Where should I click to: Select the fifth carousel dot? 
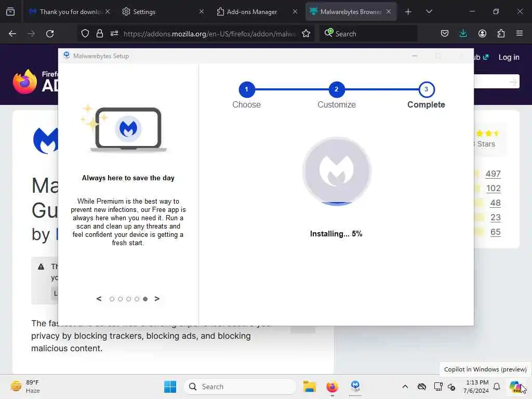pos(145,299)
